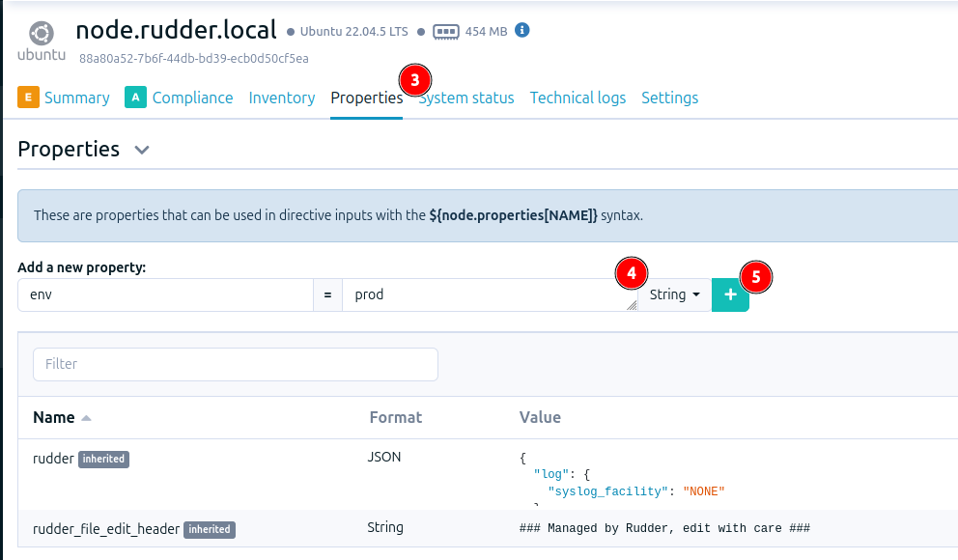Viewport: 958px width, 560px height.
Task: Select the Properties tab
Action: tap(367, 98)
